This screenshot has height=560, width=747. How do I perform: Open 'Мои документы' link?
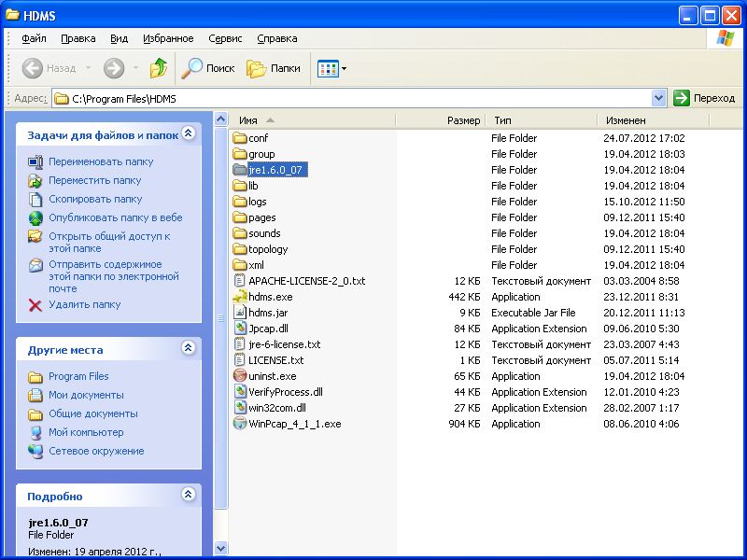tap(86, 395)
